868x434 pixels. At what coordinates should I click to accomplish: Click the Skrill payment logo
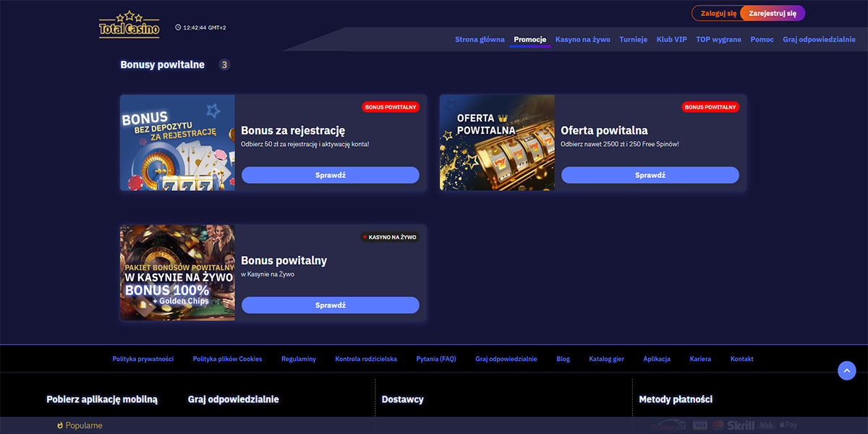741,425
